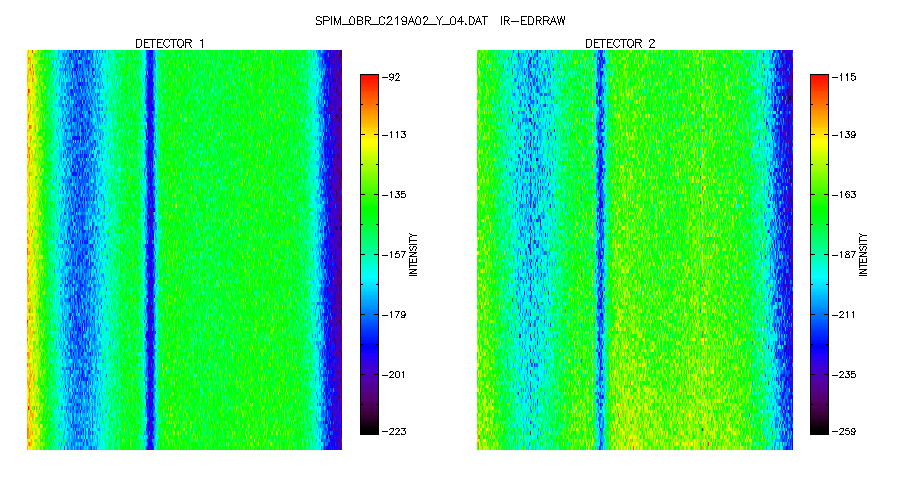Click the IR-EDRRAW label in title
The height and width of the screenshot is (500, 900).
point(533,21)
